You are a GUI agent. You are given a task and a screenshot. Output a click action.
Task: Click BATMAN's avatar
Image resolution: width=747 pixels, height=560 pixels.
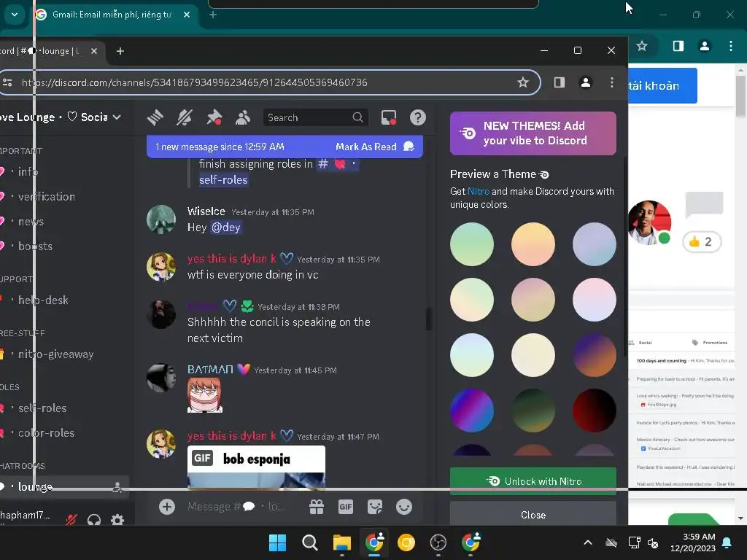[161, 378]
